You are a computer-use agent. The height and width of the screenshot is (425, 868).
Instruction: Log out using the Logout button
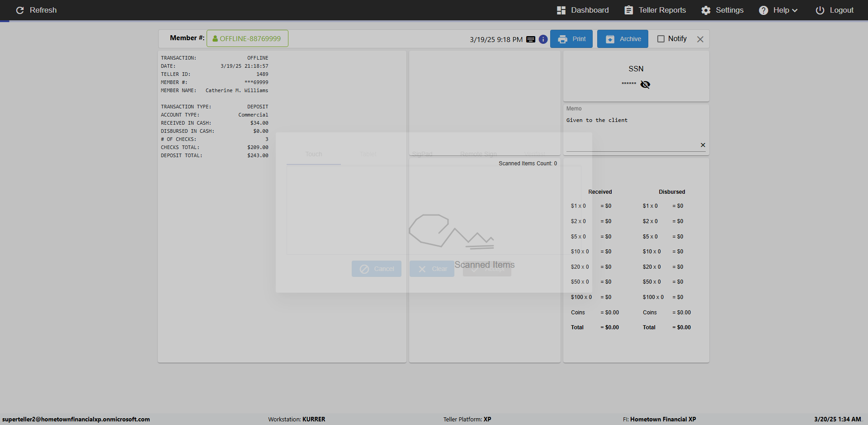[x=835, y=10]
